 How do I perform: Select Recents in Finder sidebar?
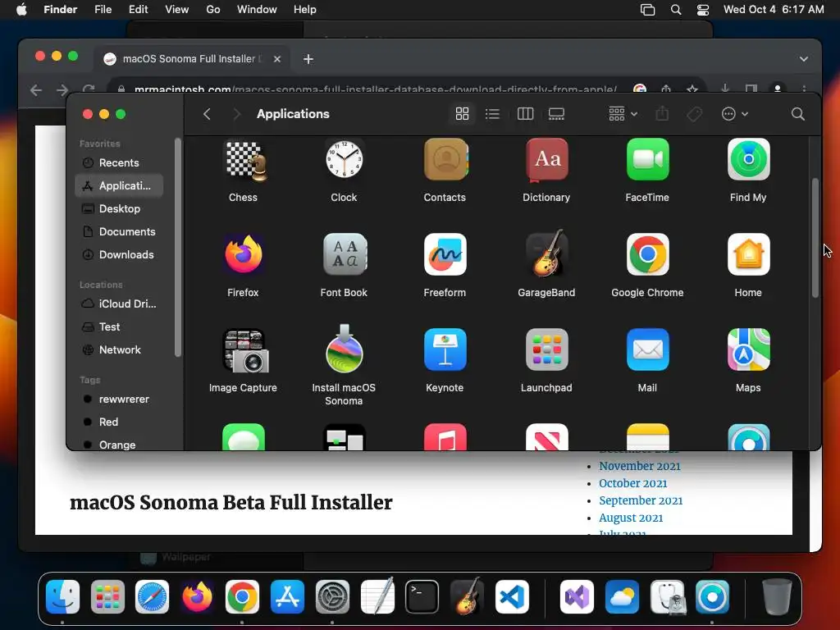click(x=119, y=163)
